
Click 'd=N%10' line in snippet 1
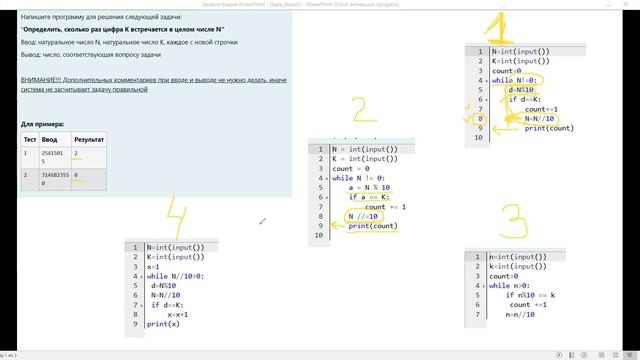(521, 90)
